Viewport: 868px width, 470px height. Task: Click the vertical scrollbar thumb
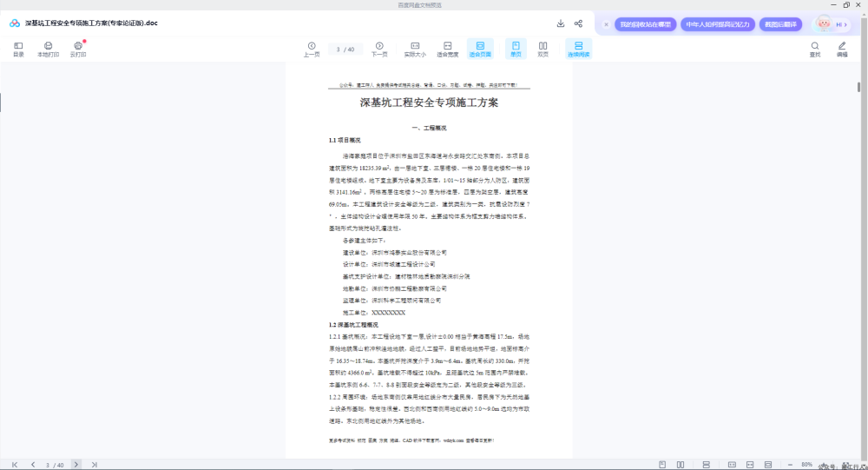tap(858, 87)
